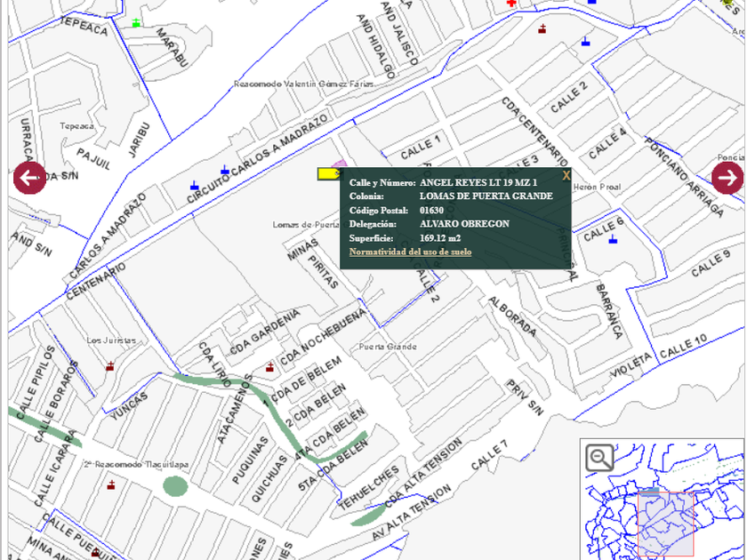Screen dimensions: 747x560
Task: Click the blue marker above the CALLE 2 block, top right
Action: coord(585,42)
